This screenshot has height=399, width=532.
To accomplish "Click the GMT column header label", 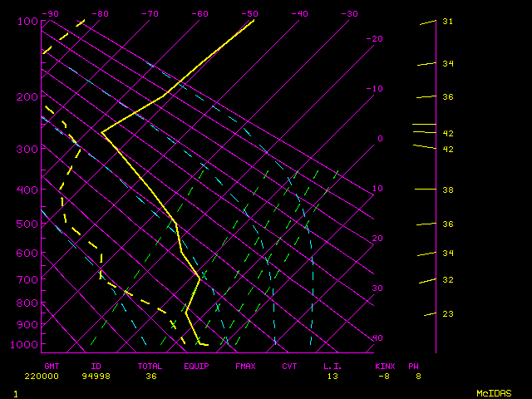I will (52, 366).
